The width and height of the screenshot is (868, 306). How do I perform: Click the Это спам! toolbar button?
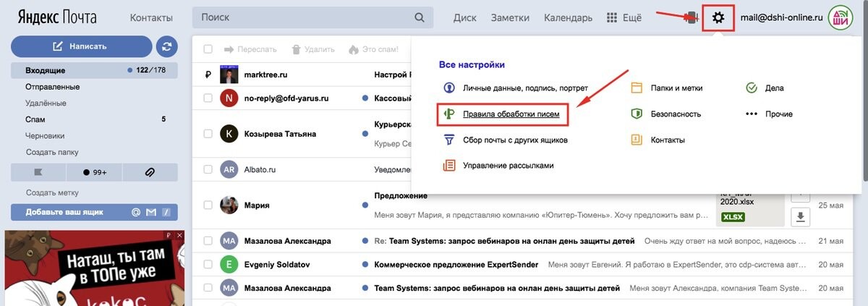(373, 49)
